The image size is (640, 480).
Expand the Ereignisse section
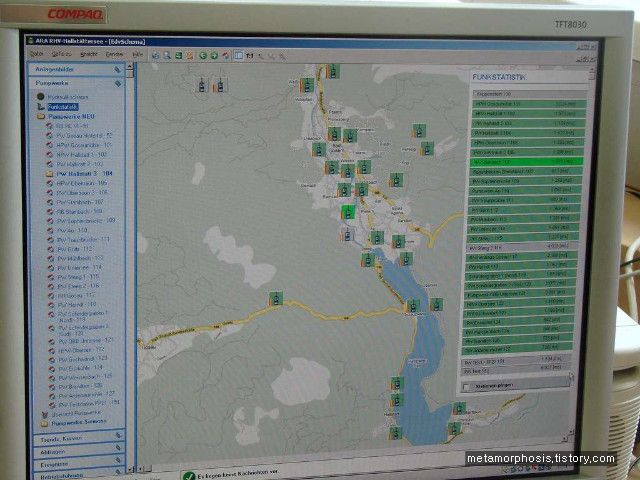79,464
